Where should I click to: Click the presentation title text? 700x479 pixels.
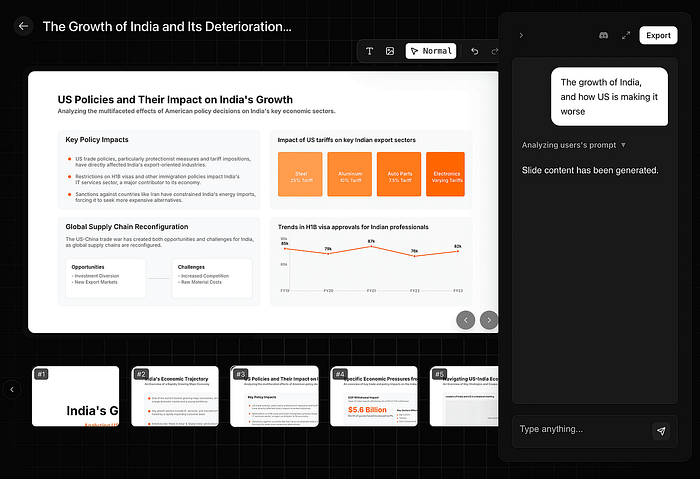167,27
